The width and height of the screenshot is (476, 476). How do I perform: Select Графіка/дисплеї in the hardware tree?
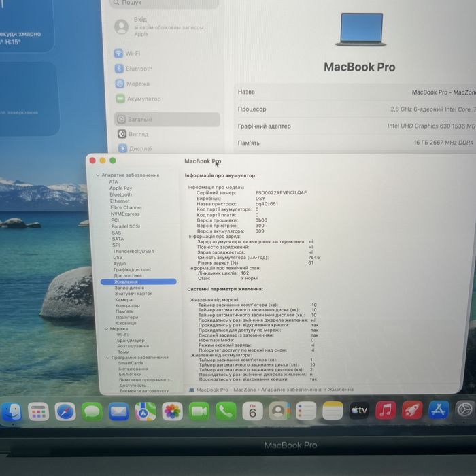tap(132, 269)
